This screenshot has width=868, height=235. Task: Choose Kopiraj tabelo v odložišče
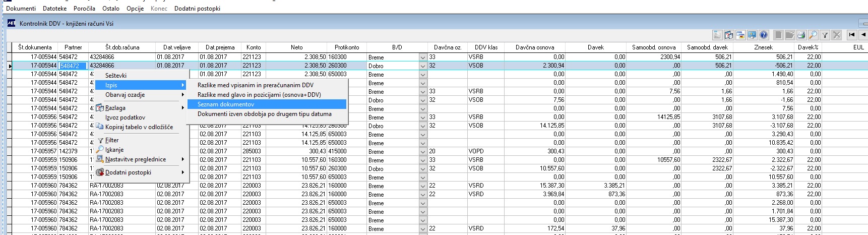(139, 127)
